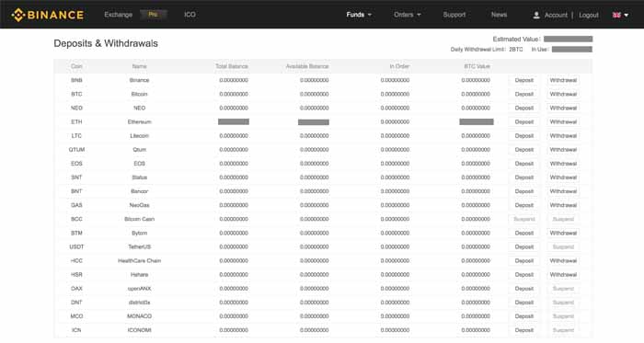Deposit BTM Bytom
This screenshot has height=343, width=644.
(524, 233)
